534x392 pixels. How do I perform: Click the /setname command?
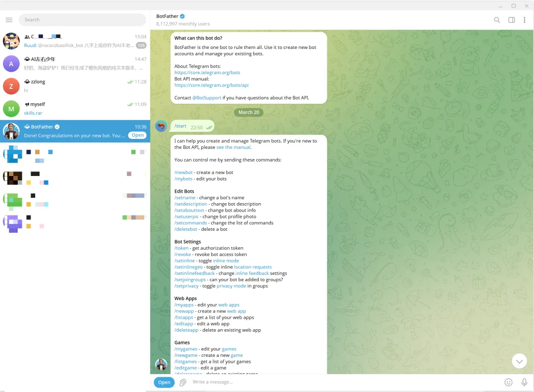coord(184,198)
